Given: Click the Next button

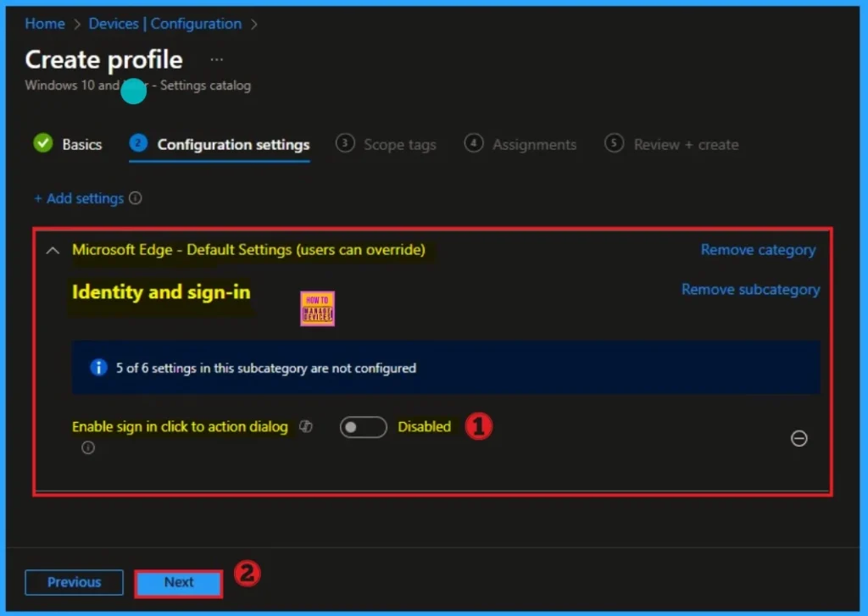Looking at the screenshot, I should pos(179,582).
